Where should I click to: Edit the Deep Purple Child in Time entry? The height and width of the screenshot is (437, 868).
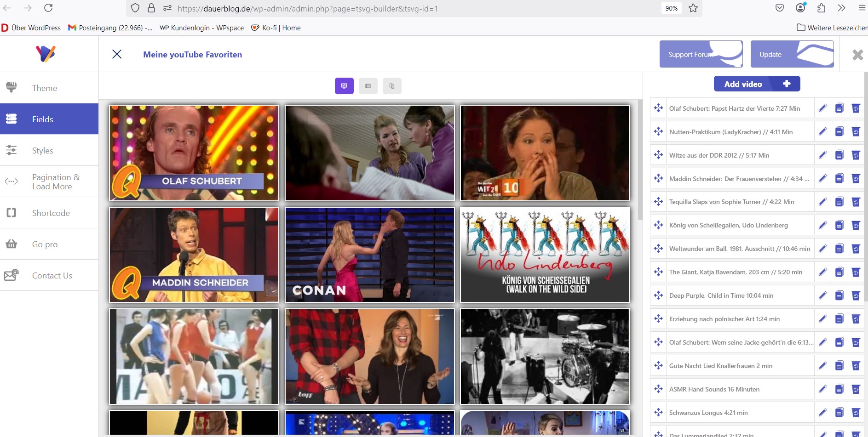point(822,295)
